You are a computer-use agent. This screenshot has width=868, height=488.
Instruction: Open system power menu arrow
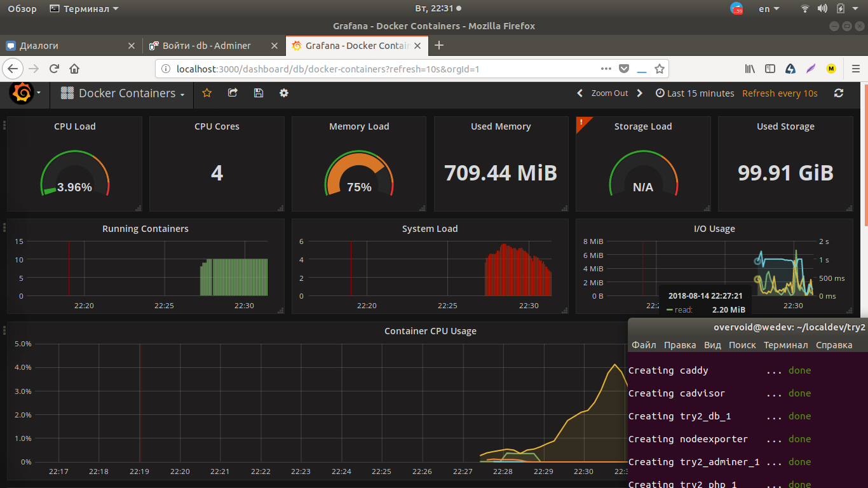(857, 9)
